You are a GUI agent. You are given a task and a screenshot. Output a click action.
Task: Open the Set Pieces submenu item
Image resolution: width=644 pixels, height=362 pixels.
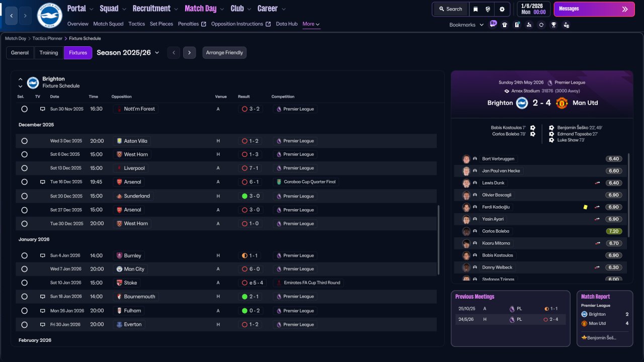(x=162, y=24)
